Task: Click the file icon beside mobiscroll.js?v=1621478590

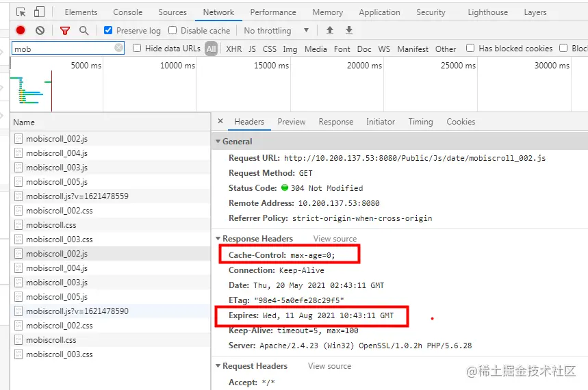Action: pyautogui.click(x=18, y=311)
